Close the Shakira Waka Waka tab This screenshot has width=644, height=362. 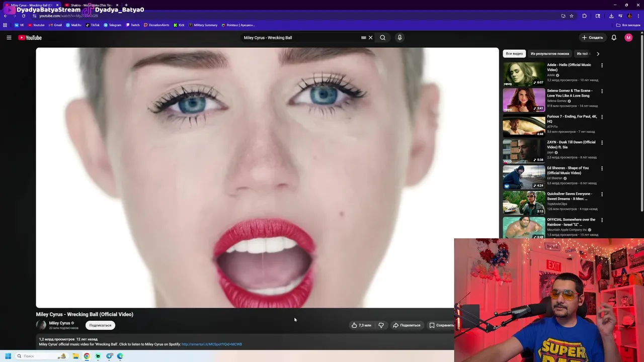[117, 5]
